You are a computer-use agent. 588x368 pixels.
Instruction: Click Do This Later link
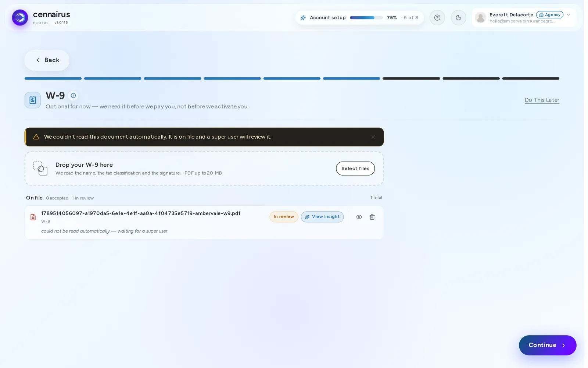click(x=542, y=100)
